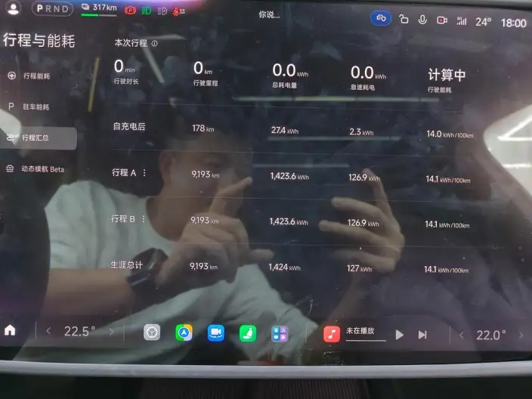Tap the 未在播放 now-playing label

click(x=360, y=331)
